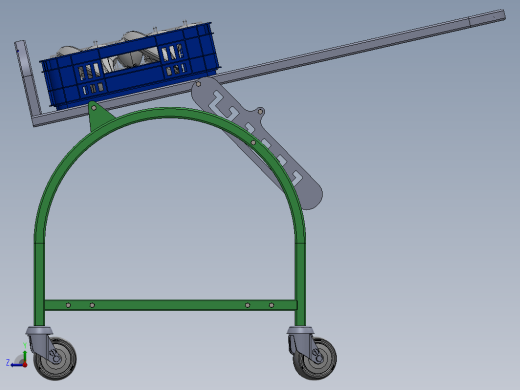Select the gray slotted adjustment plate
Viewport: 520px width, 390px height.
tap(257, 143)
